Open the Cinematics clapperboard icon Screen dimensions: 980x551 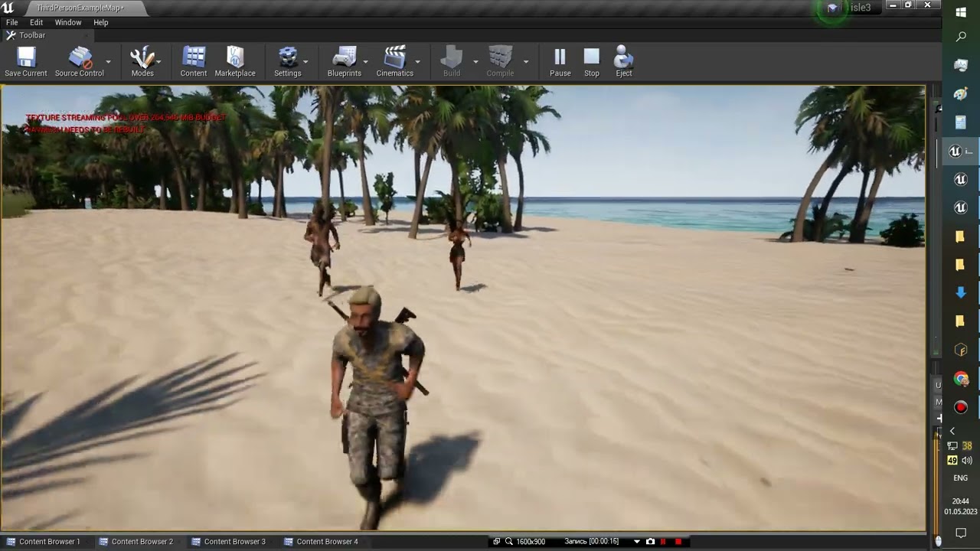[x=395, y=61]
